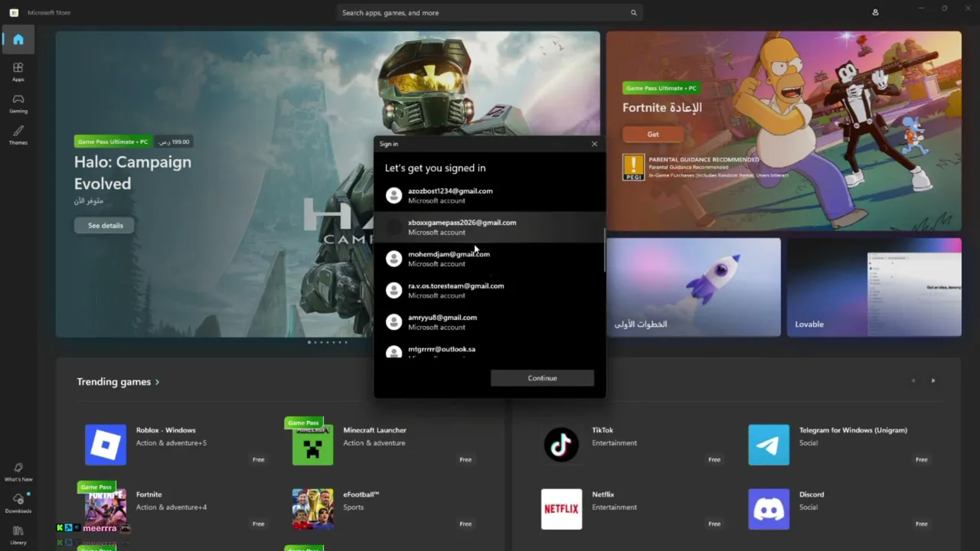
Task: Select the mohemdjam@gmail.com account
Action: [x=489, y=259]
